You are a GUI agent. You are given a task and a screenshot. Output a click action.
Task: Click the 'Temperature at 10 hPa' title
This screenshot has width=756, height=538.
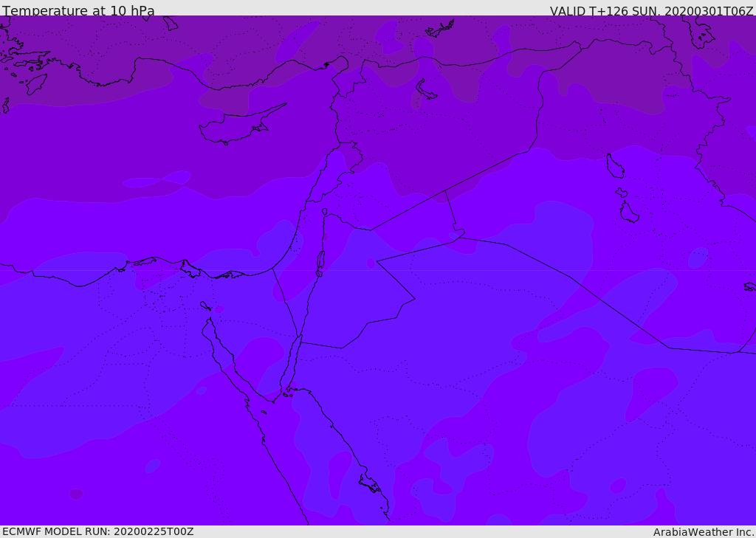pos(78,10)
